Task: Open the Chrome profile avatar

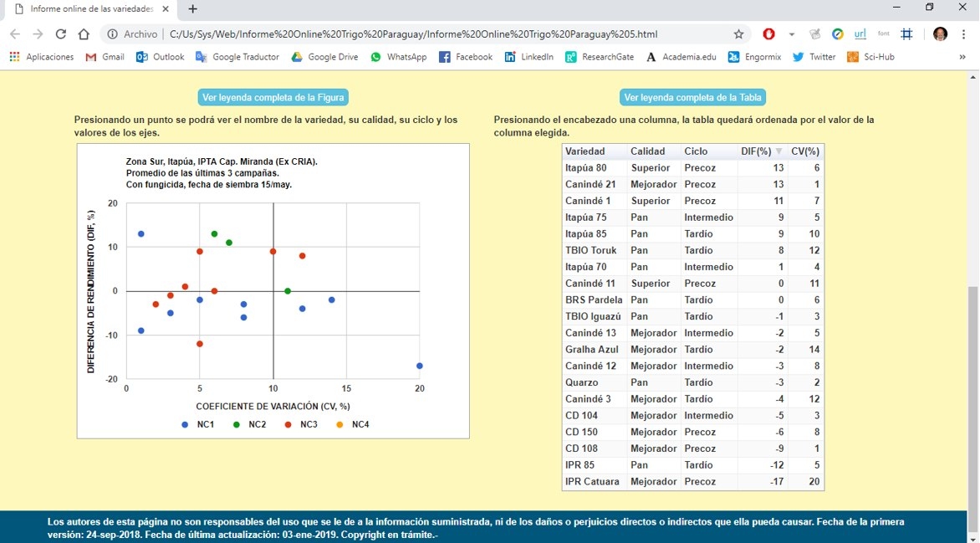Action: 940,34
